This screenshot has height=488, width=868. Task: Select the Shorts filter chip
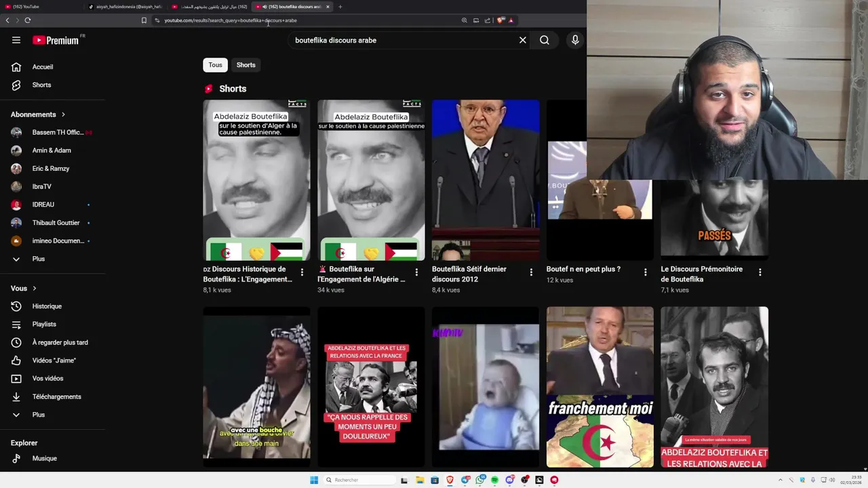pyautogui.click(x=246, y=65)
